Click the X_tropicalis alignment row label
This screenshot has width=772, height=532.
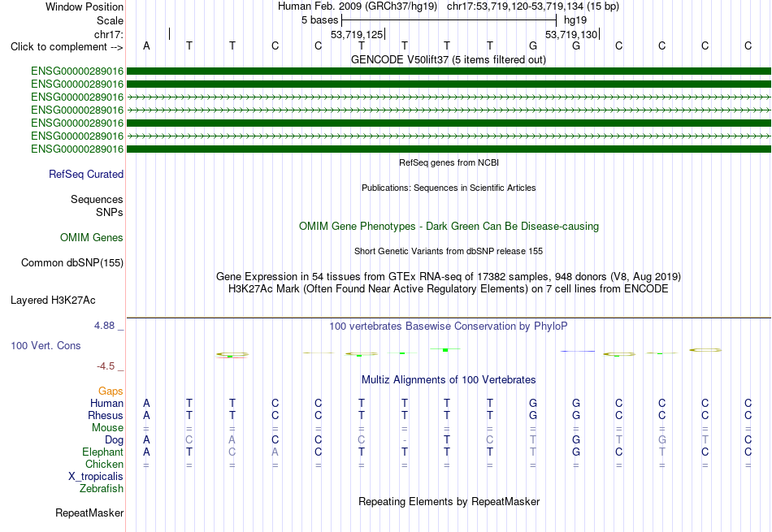(96, 477)
